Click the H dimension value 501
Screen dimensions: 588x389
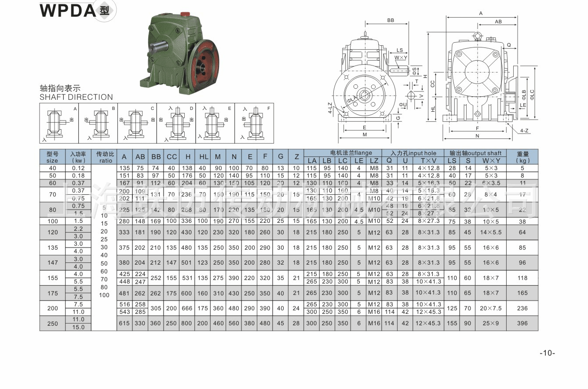[187, 262]
